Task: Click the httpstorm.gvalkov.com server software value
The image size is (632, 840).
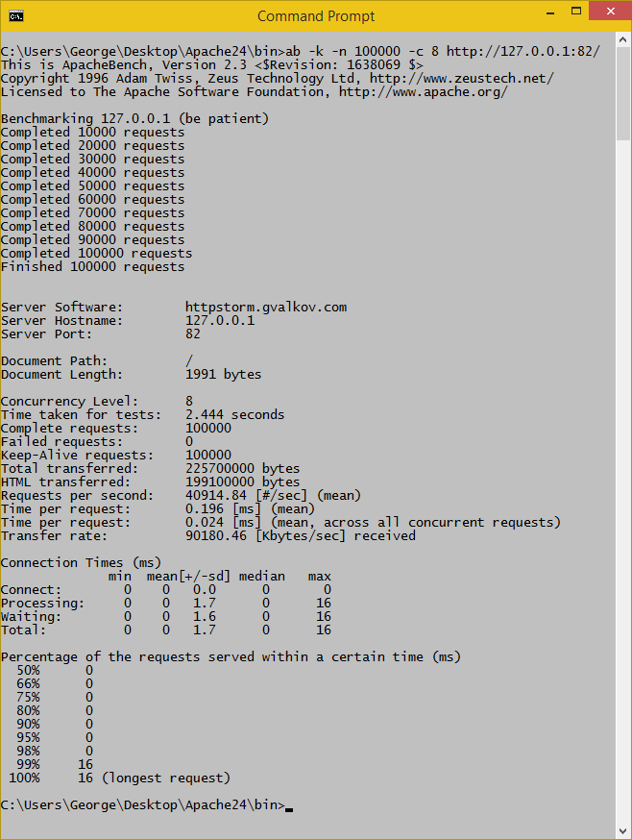Action: (265, 308)
